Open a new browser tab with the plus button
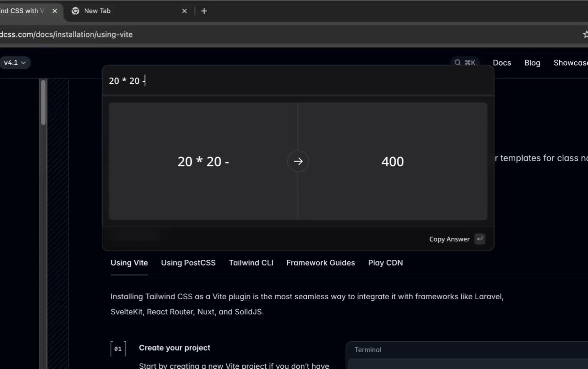The height and width of the screenshot is (369, 588). pyautogui.click(x=204, y=11)
